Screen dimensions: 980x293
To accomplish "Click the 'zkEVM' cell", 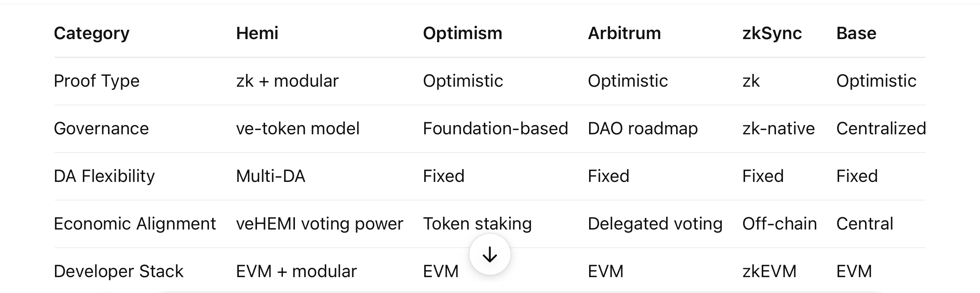I will [769, 271].
